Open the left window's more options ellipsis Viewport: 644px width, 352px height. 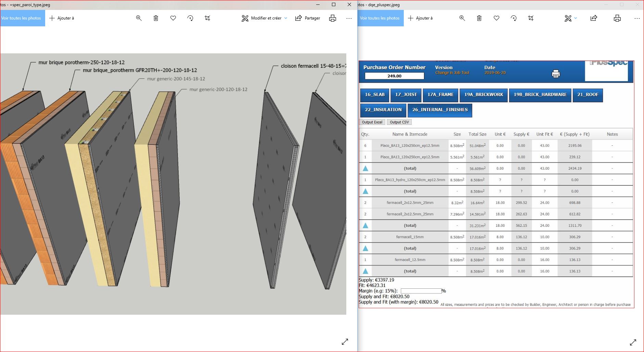tap(349, 18)
